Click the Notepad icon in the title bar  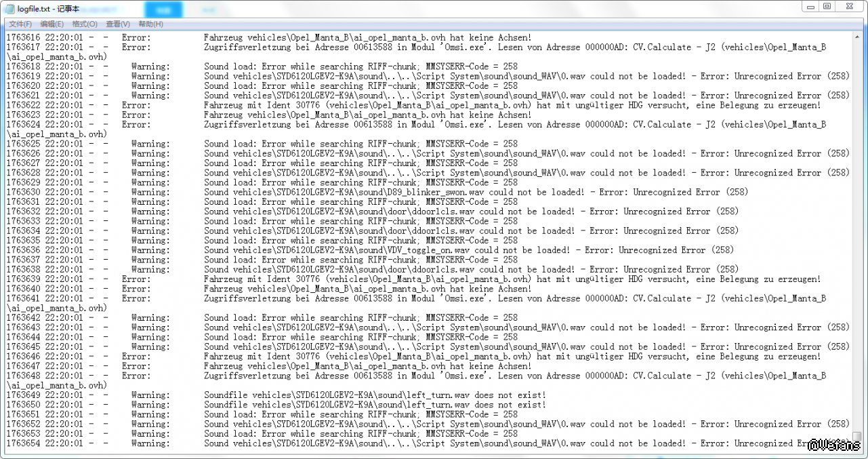point(10,7)
